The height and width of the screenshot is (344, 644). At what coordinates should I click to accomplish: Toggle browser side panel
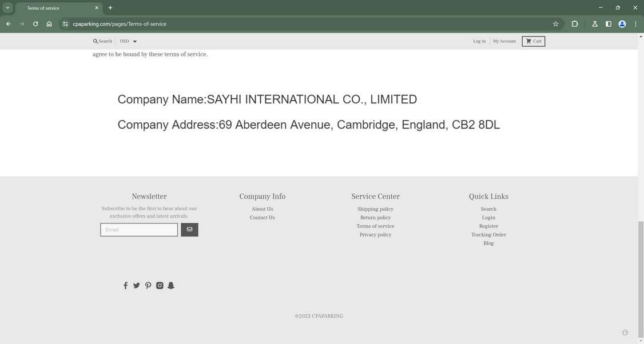click(x=609, y=24)
